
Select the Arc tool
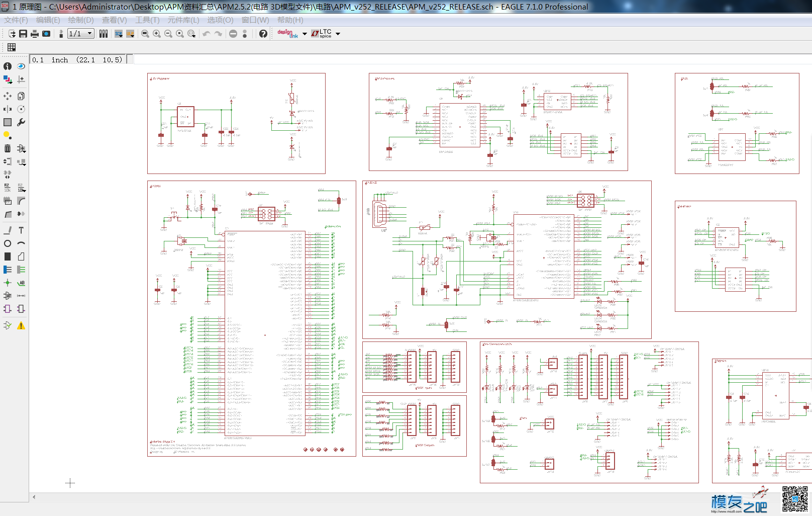pyautogui.click(x=21, y=243)
